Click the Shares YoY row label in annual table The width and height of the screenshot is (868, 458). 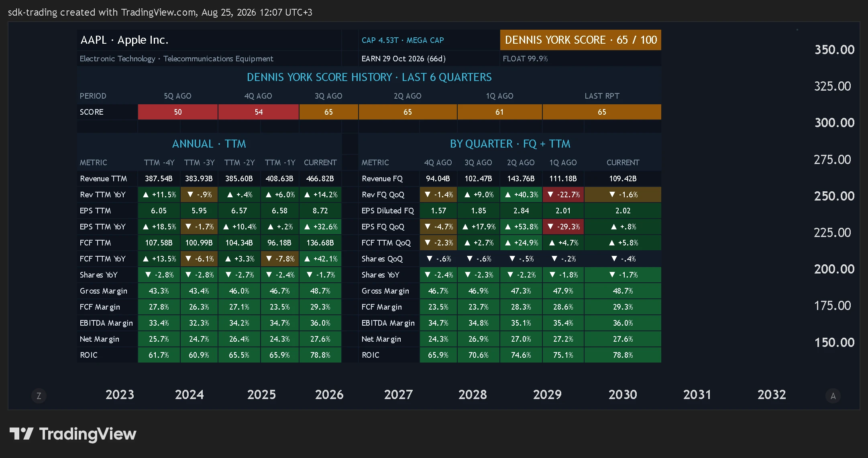tap(99, 275)
